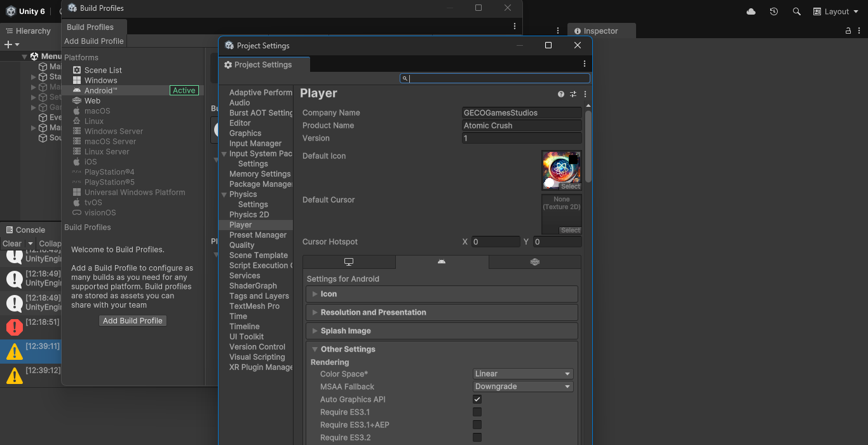Screen dimensions: 868x445
Task: Select the PlayStation®4 platform icon
Action: [77, 172]
